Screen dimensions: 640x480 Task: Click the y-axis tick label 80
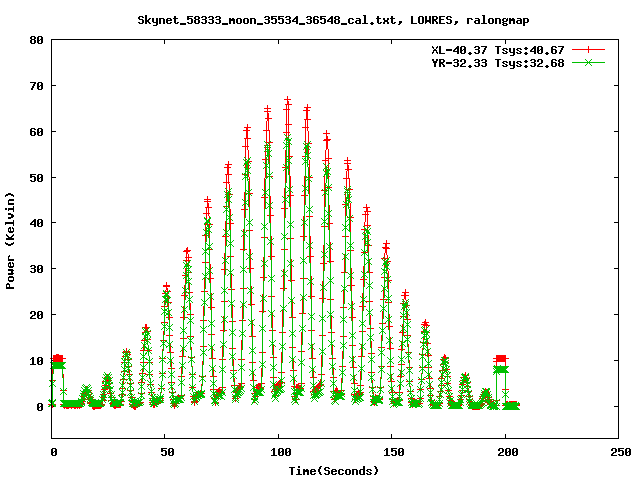[36, 40]
